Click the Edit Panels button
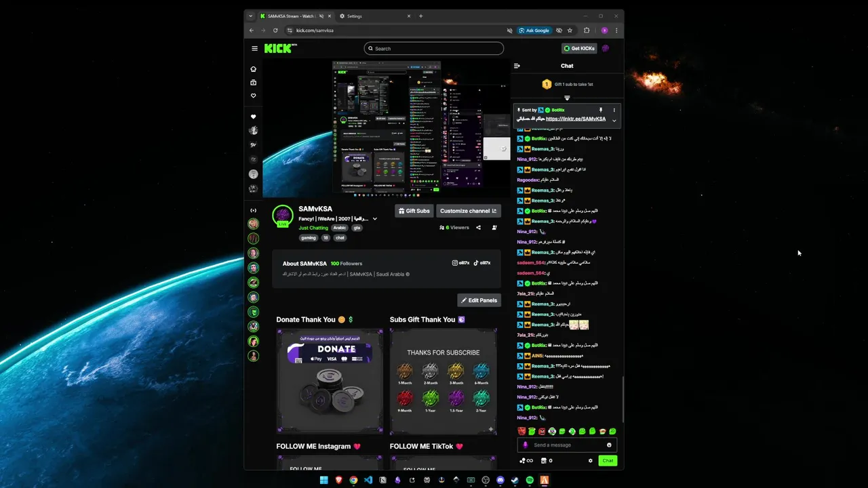Screen dimensions: 868x488 479,300
